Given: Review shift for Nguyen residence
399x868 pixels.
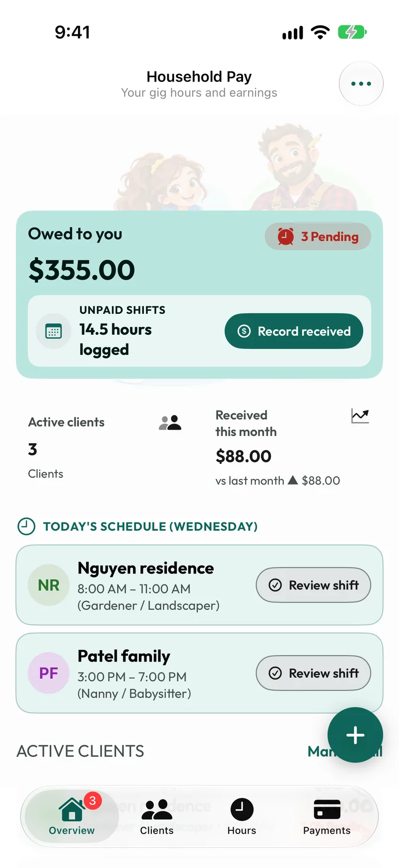Looking at the screenshot, I should (313, 585).
